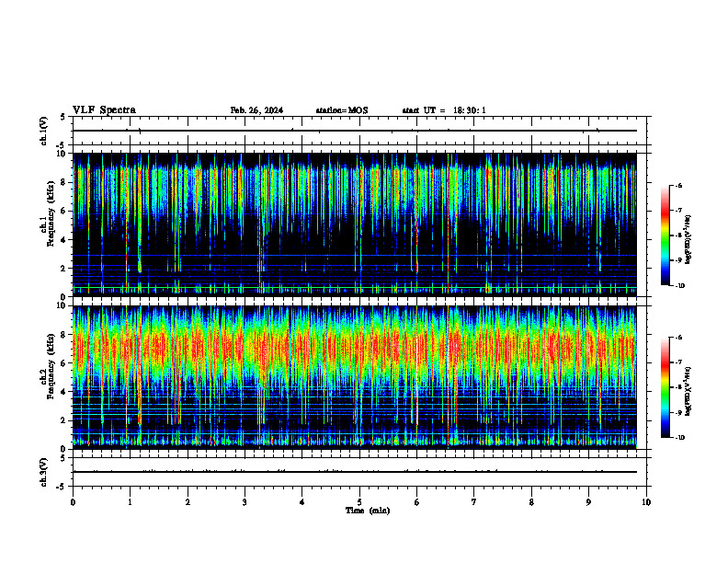Click time-axis tick label 7
728x563 pixels.
[x=474, y=502]
